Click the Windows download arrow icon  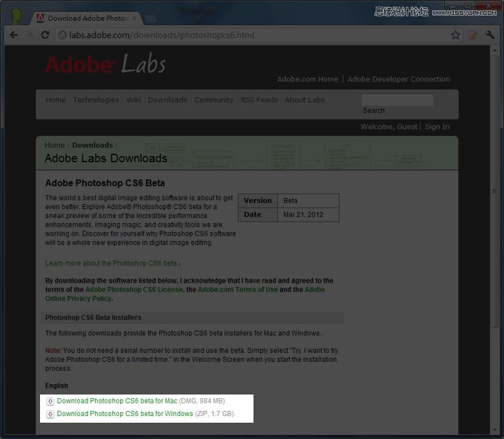[50, 414]
